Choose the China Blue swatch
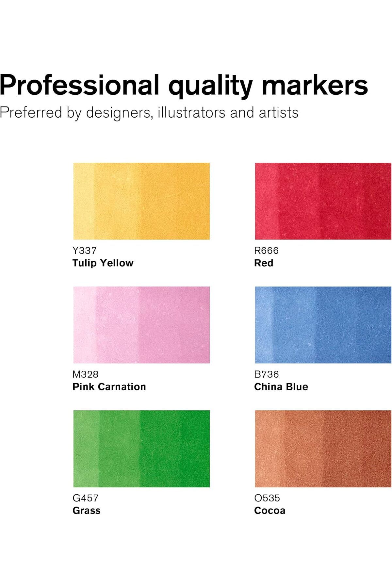The image size is (392, 588). [323, 325]
